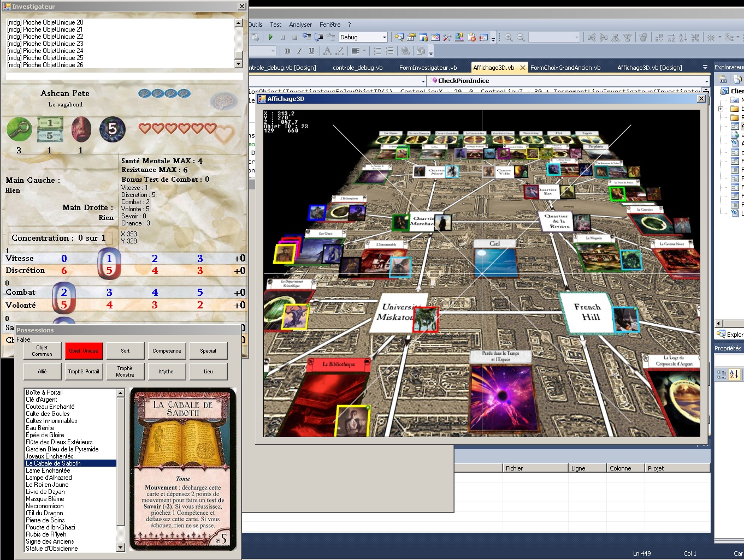
Task: Toggle underline formatting icon
Action: [311, 51]
